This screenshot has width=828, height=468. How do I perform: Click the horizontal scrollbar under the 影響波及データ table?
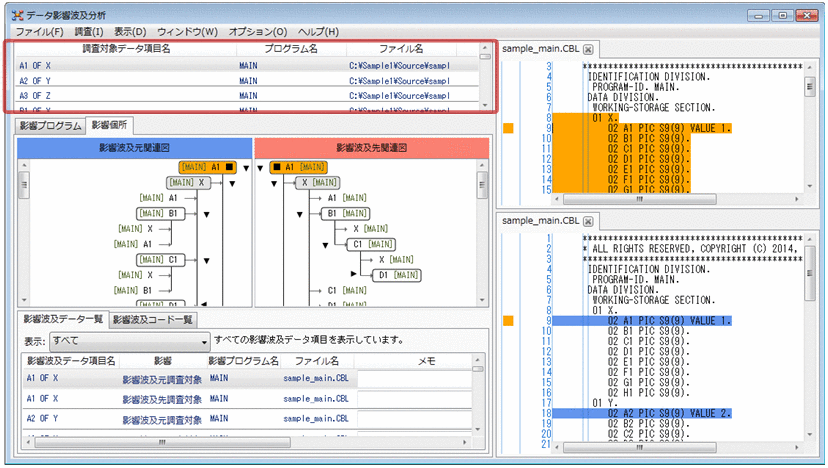tap(246, 442)
